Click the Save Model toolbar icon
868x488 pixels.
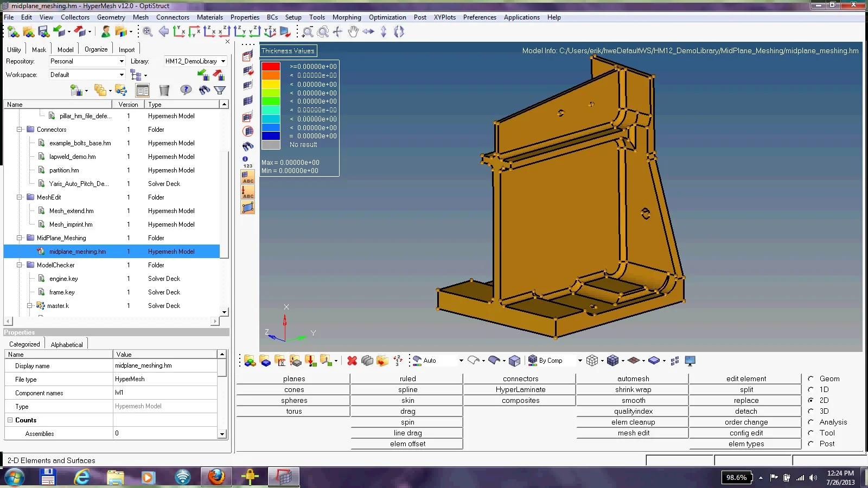(x=43, y=32)
